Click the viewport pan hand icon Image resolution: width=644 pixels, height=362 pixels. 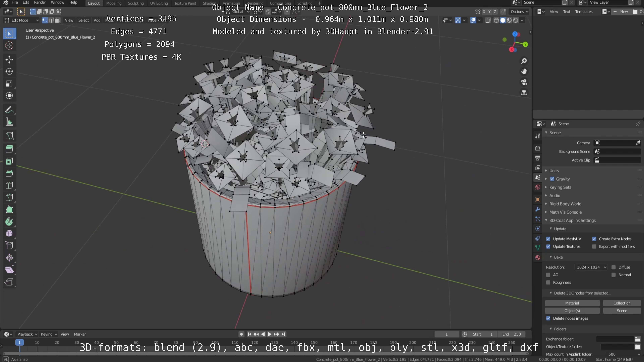click(x=524, y=71)
